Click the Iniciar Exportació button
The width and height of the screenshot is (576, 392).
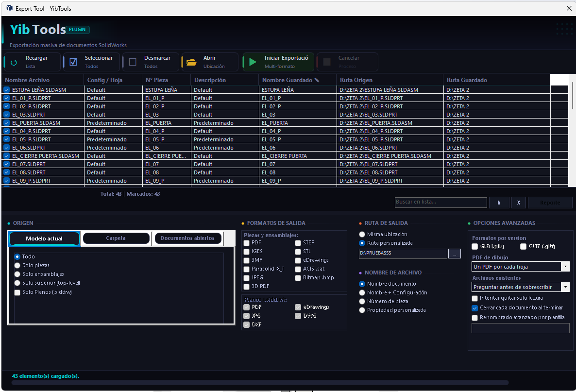click(278, 62)
